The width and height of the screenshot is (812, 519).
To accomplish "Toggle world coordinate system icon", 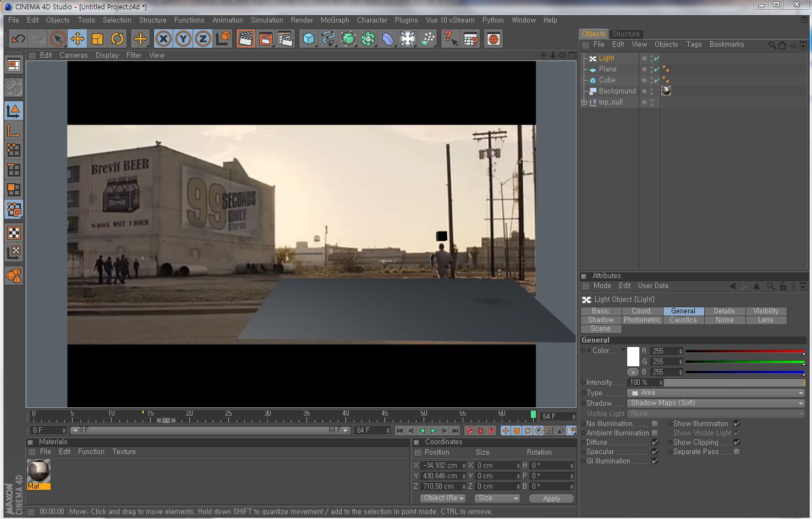I will tap(223, 39).
